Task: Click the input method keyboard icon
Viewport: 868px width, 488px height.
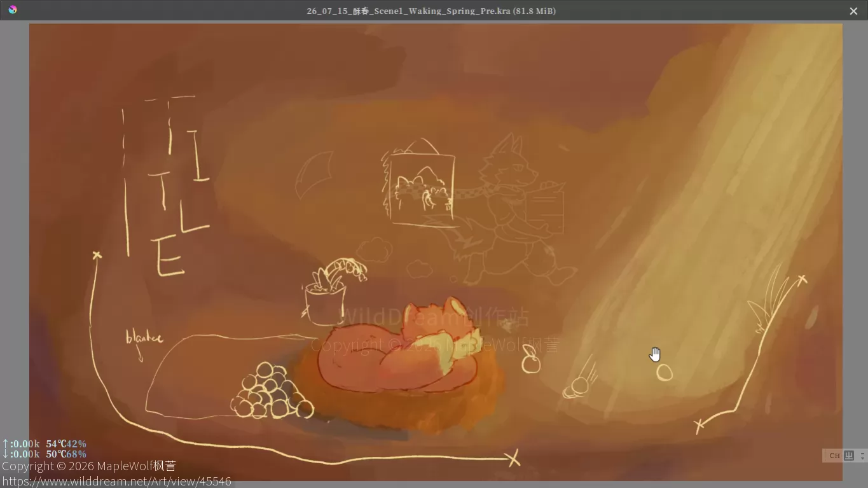Action: (x=849, y=456)
